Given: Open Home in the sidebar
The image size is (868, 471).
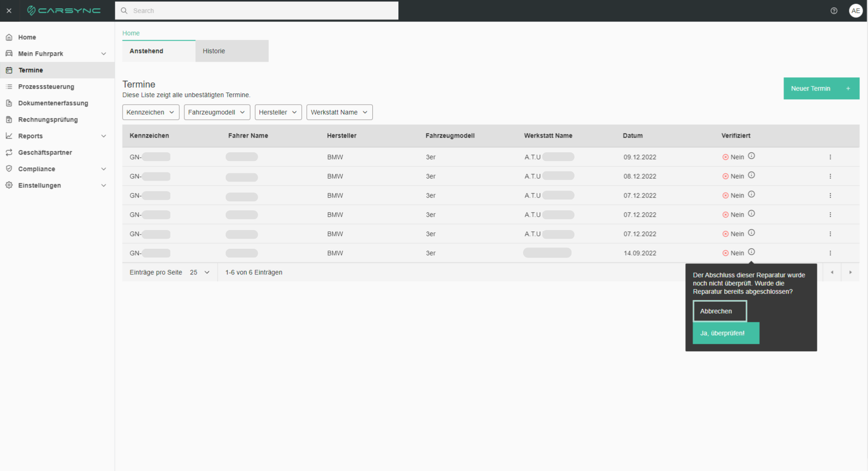Looking at the screenshot, I should click(57, 37).
